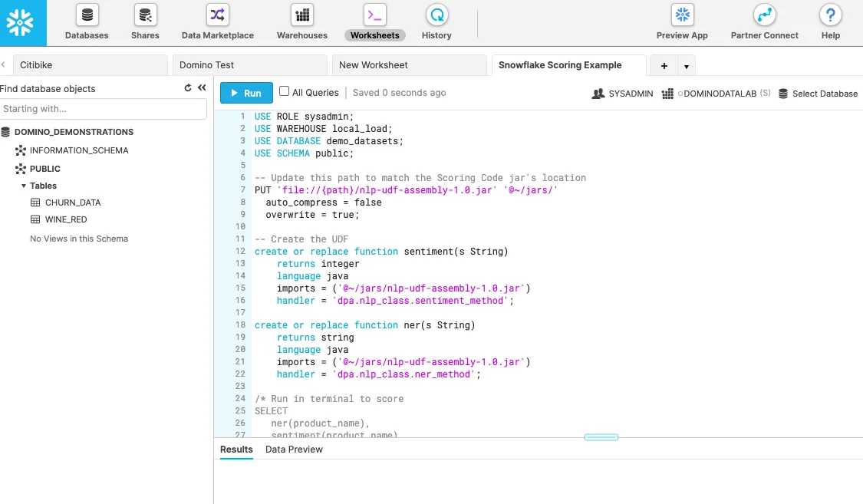This screenshot has height=504, width=863.
Task: Launch Preview App icon
Action: click(683, 15)
